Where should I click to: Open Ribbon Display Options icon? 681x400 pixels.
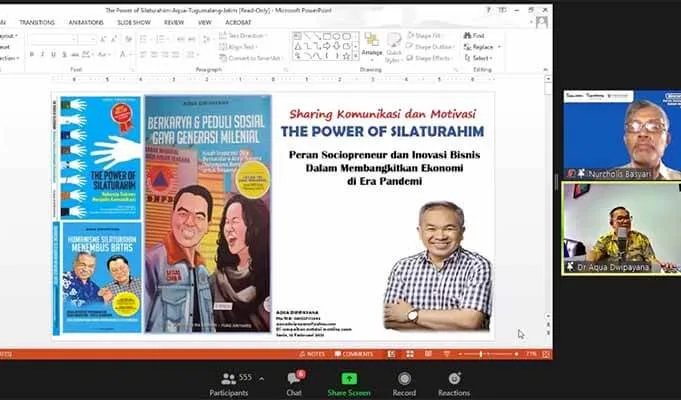tap(502, 10)
